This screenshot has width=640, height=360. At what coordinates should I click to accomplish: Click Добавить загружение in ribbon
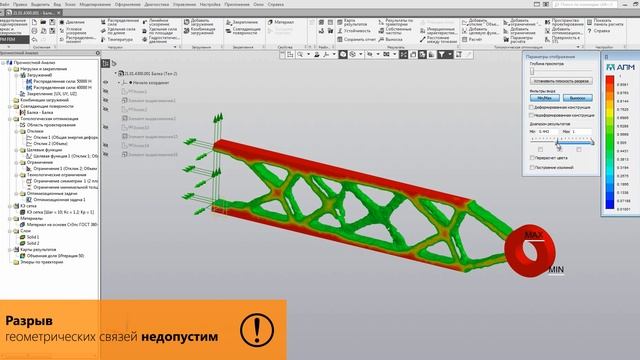tap(198, 22)
